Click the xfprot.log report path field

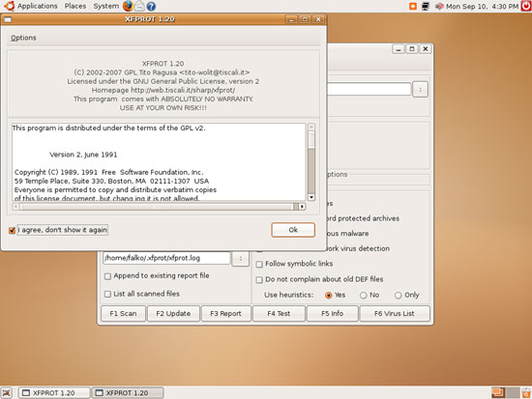[x=166, y=258]
